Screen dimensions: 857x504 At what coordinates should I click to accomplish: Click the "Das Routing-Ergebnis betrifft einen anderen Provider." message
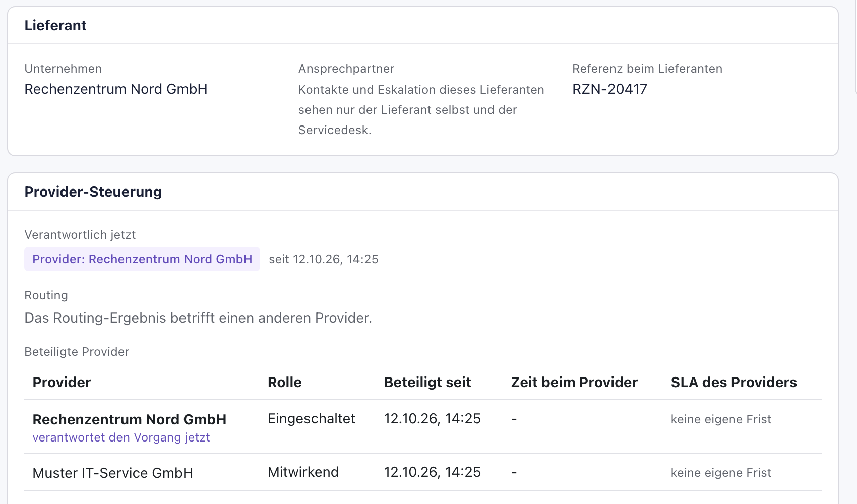point(198,318)
